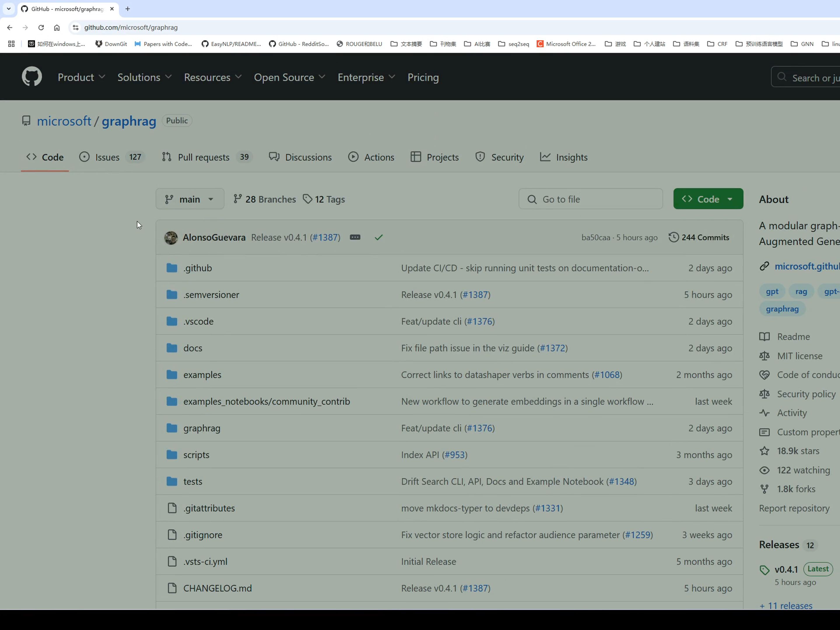Click the CHANGELOG.md file icon

point(172,588)
